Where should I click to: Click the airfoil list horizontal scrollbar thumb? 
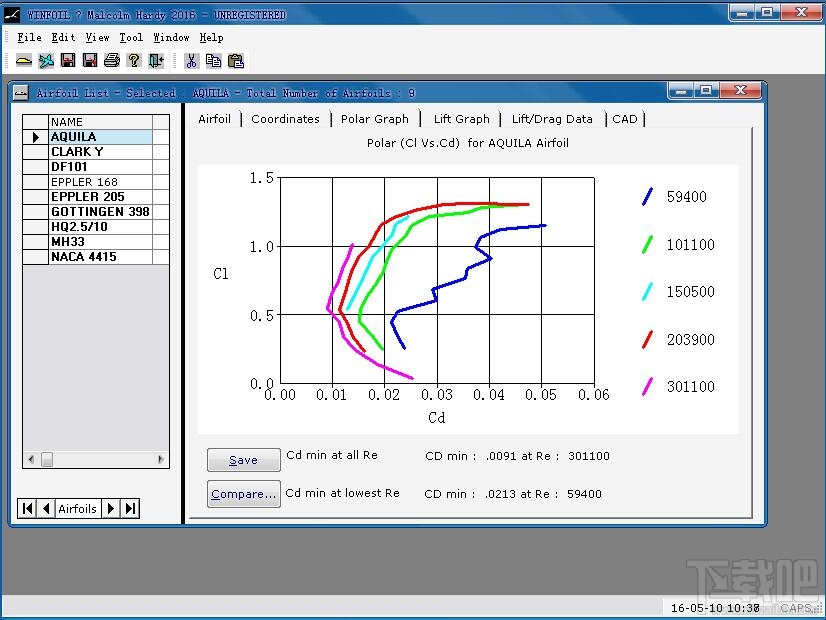(47, 459)
